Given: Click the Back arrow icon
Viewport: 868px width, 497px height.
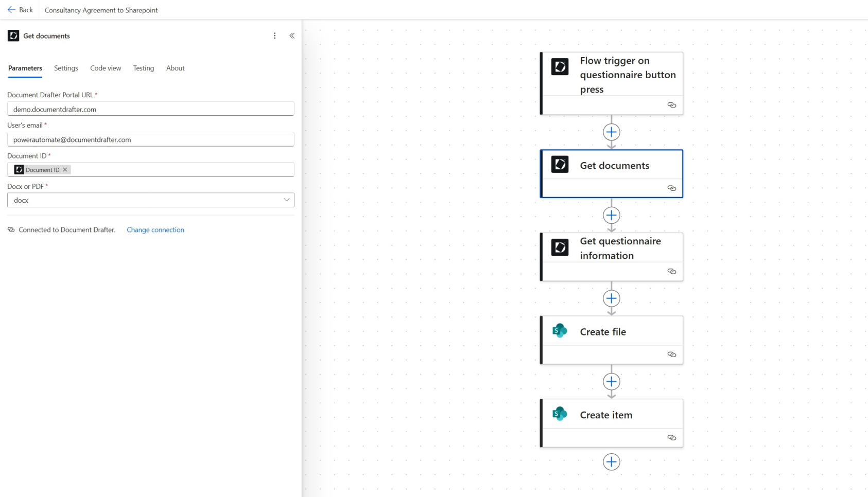Looking at the screenshot, I should pos(11,10).
